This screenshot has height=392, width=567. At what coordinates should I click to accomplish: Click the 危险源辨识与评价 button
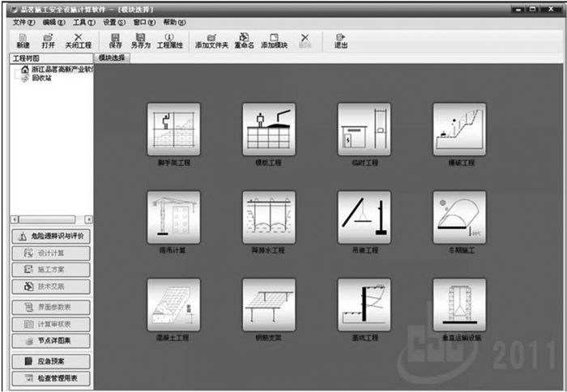click(50, 236)
